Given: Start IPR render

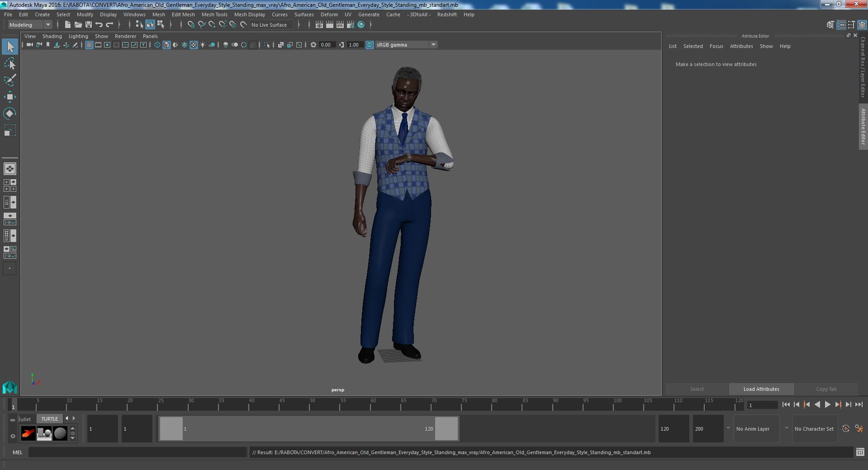Looking at the screenshot, I should point(340,25).
